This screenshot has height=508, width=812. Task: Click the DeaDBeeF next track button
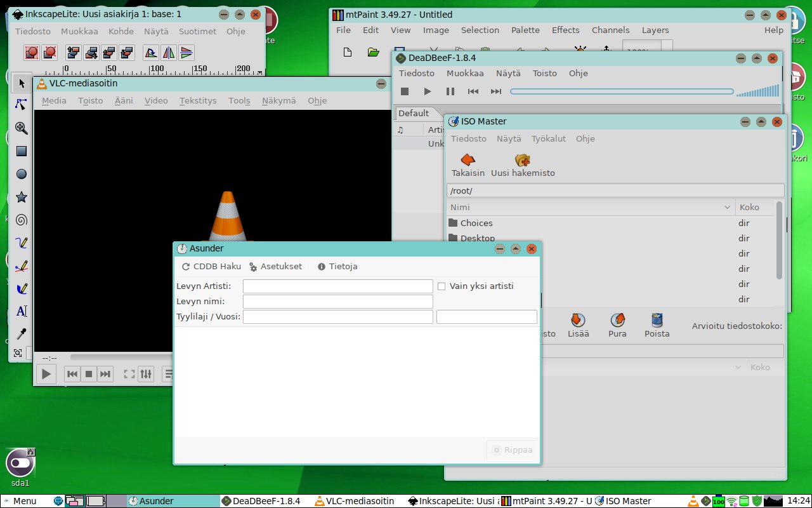point(496,91)
